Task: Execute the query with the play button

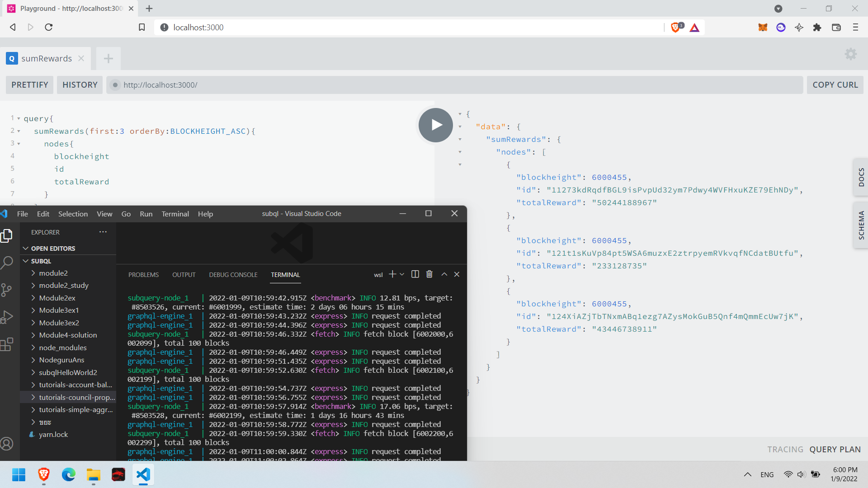Action: [x=435, y=125]
